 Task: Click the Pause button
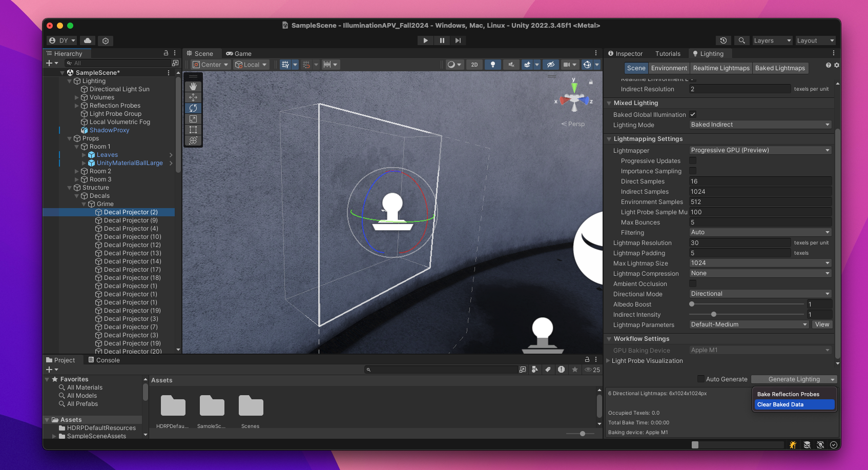click(x=442, y=40)
